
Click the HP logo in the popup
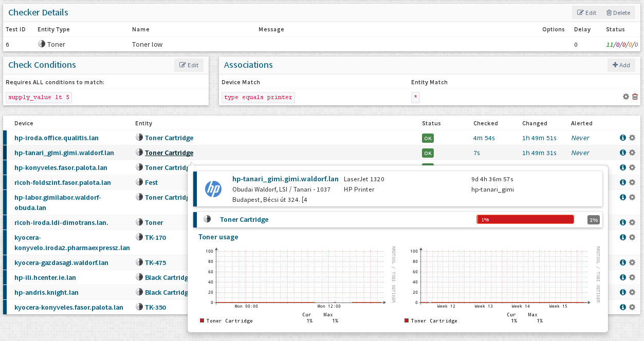[213, 189]
